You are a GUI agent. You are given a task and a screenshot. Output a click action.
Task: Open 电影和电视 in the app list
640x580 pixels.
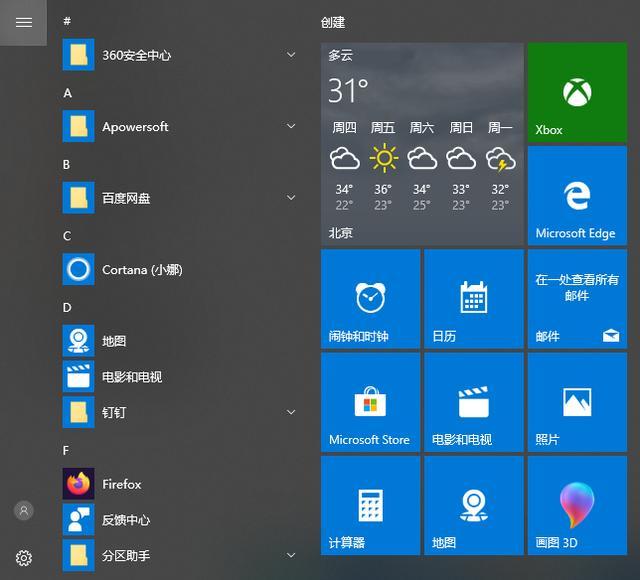[180, 376]
